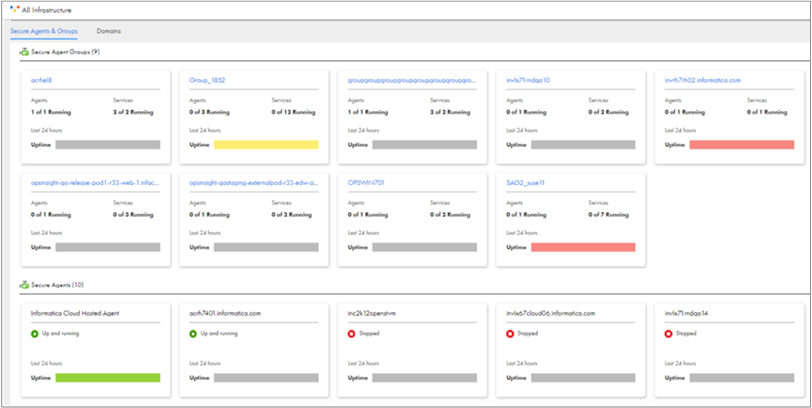Click 'invlx67cloud06.informatica.com' agent card title
This screenshot has height=408, width=812.
(x=550, y=313)
